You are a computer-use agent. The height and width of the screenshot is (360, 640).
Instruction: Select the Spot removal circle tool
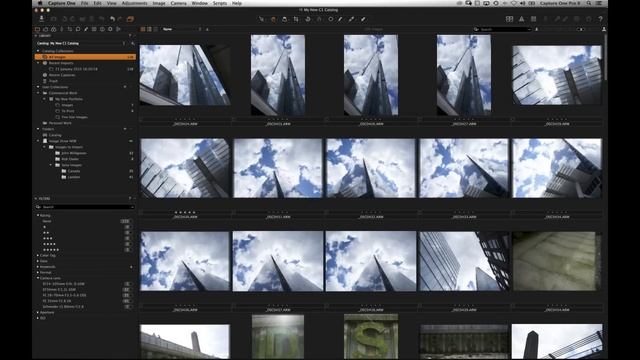(331, 19)
